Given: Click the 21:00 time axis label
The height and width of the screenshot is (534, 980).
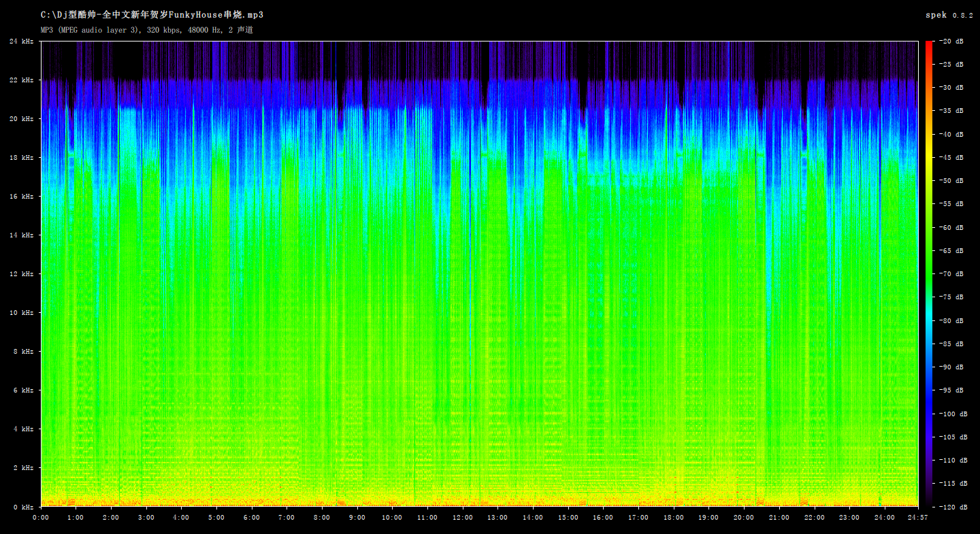Looking at the screenshot, I should (x=779, y=518).
